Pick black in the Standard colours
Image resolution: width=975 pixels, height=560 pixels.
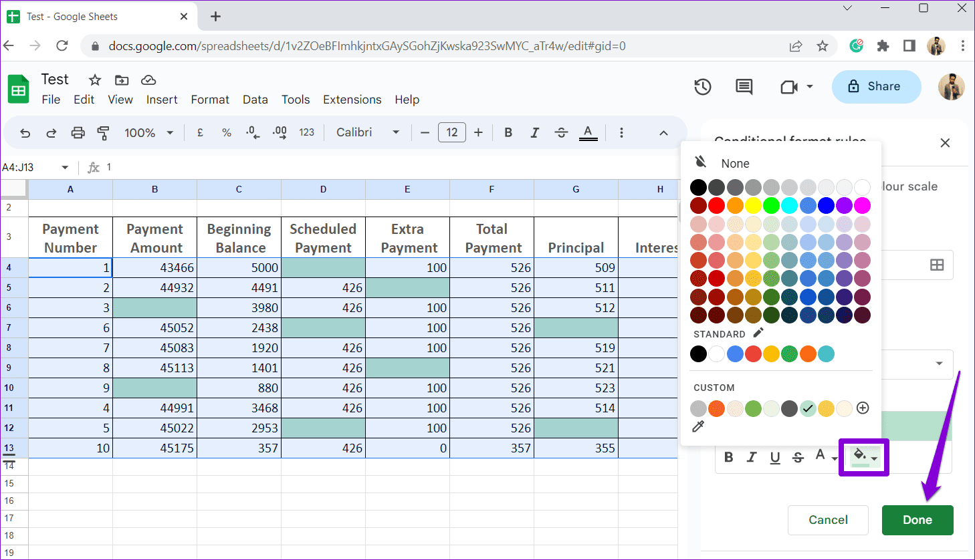point(698,354)
